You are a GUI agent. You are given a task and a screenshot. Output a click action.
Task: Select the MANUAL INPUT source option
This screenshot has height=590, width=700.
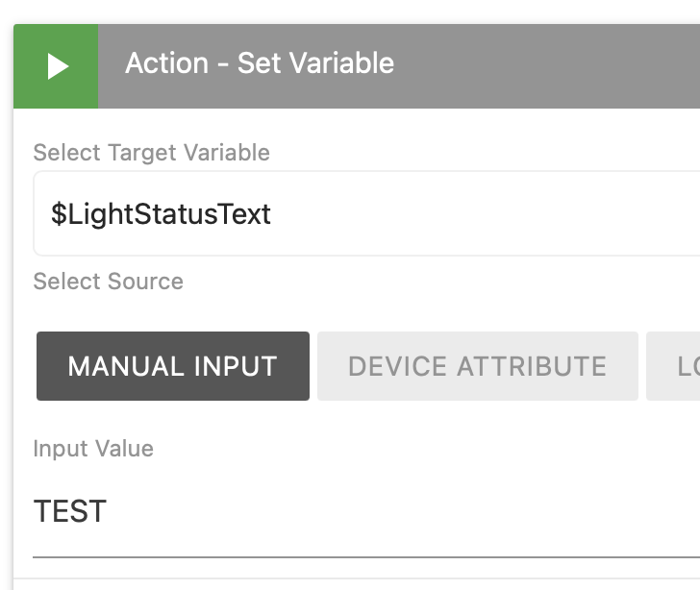pyautogui.click(x=173, y=366)
